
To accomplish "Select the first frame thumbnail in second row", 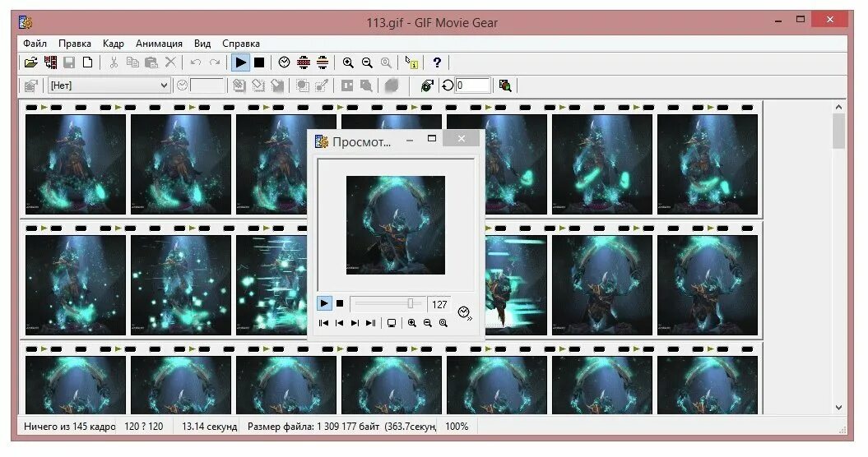I will click(76, 285).
